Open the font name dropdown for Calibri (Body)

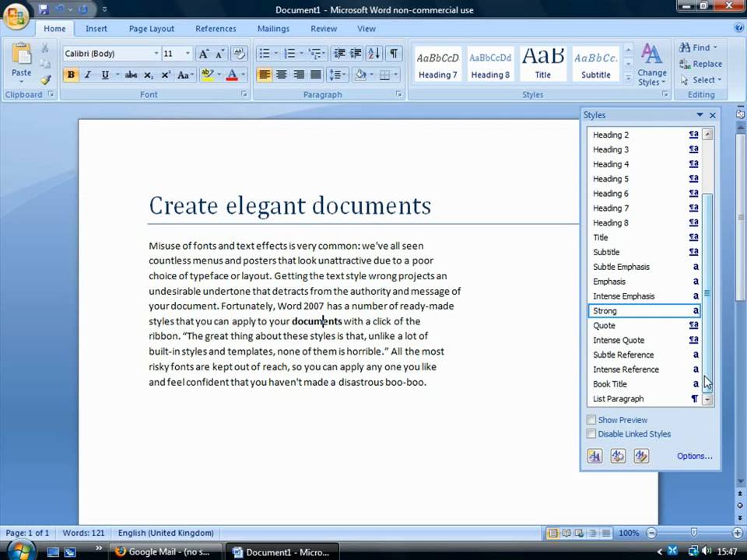click(156, 54)
